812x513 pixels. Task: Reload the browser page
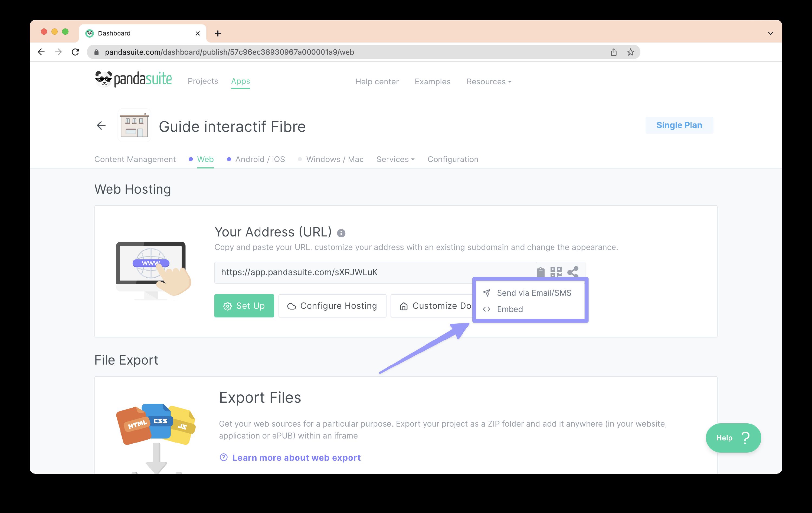click(76, 52)
